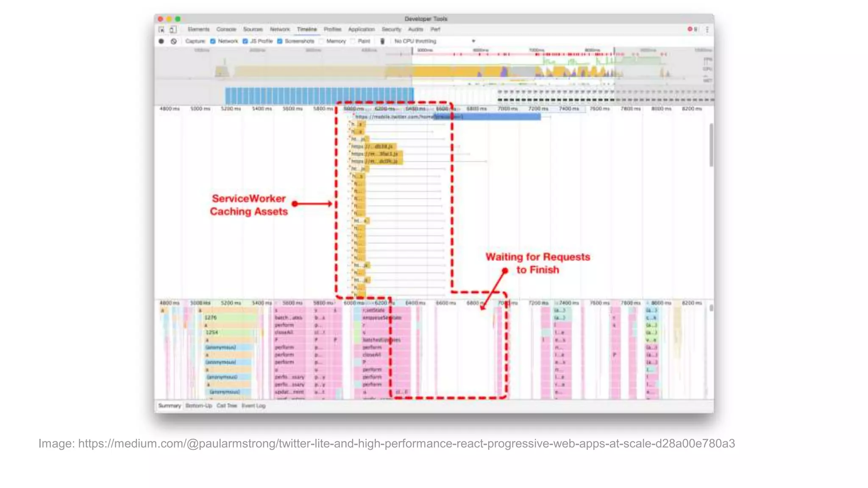Click the clear recording icon
This screenshot has width=868, height=488.
[174, 42]
